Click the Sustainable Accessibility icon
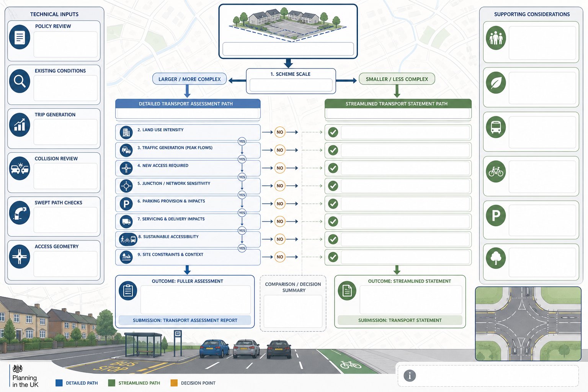The width and height of the screenshot is (588, 392). coord(128,240)
